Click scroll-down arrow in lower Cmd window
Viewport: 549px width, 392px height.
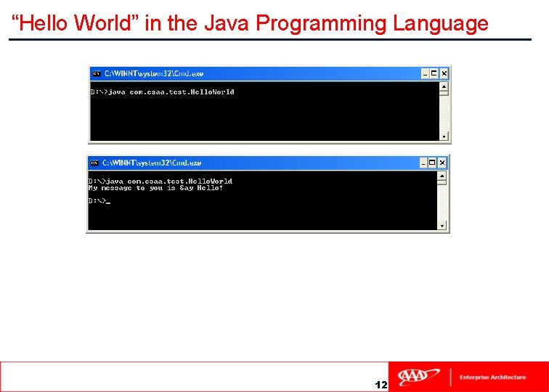[x=442, y=226]
